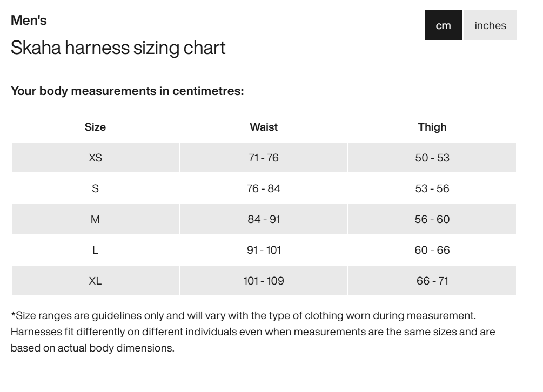Click waist range 76 - 84
Image resolution: width=543 pixels, height=392 pixels.
point(264,188)
